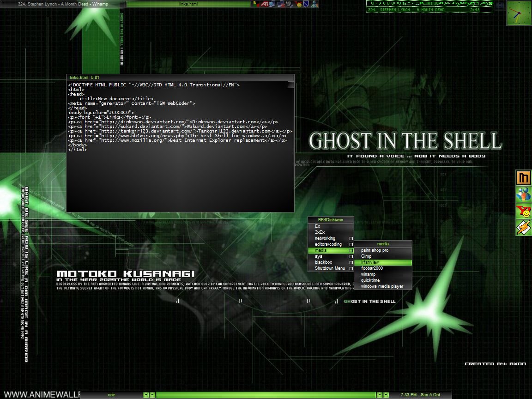Click the analog clock widget
Screen dimensions: 532x399
[x=519, y=12]
